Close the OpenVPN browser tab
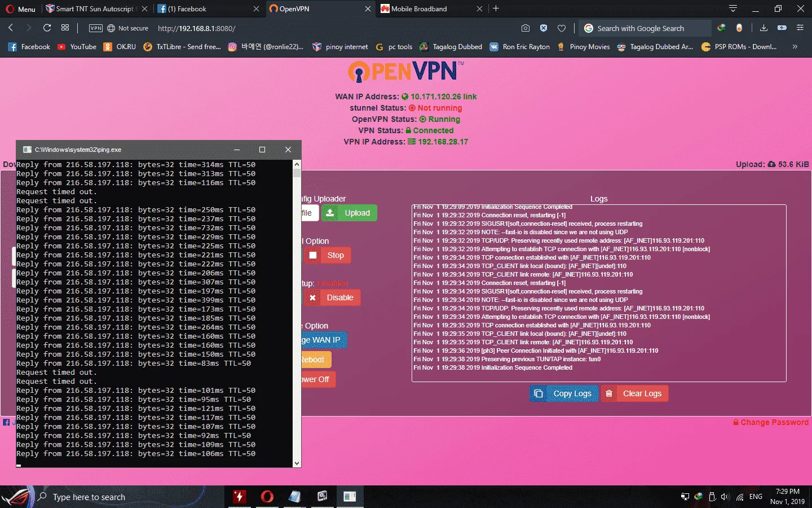The height and width of the screenshot is (508, 812). pos(368,9)
